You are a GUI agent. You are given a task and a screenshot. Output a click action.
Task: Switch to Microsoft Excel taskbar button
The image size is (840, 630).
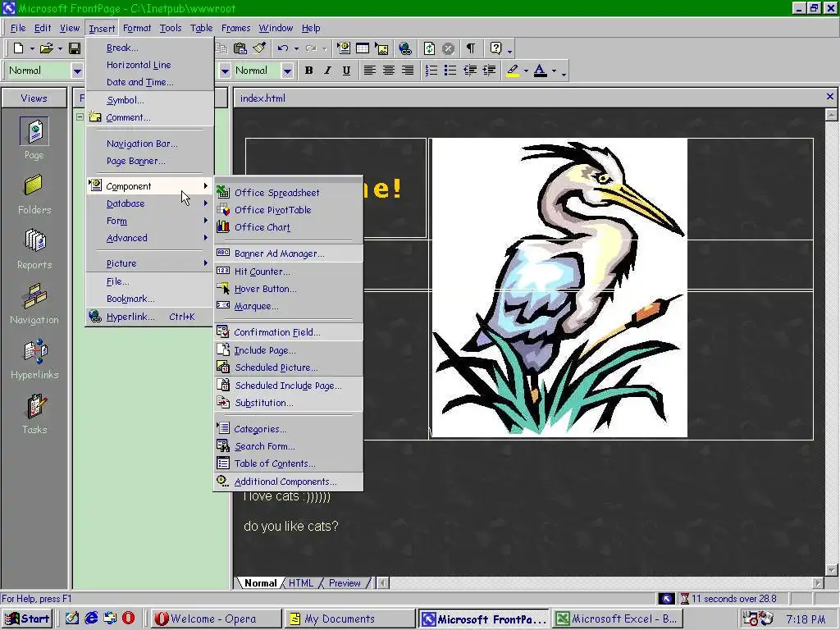click(618, 619)
